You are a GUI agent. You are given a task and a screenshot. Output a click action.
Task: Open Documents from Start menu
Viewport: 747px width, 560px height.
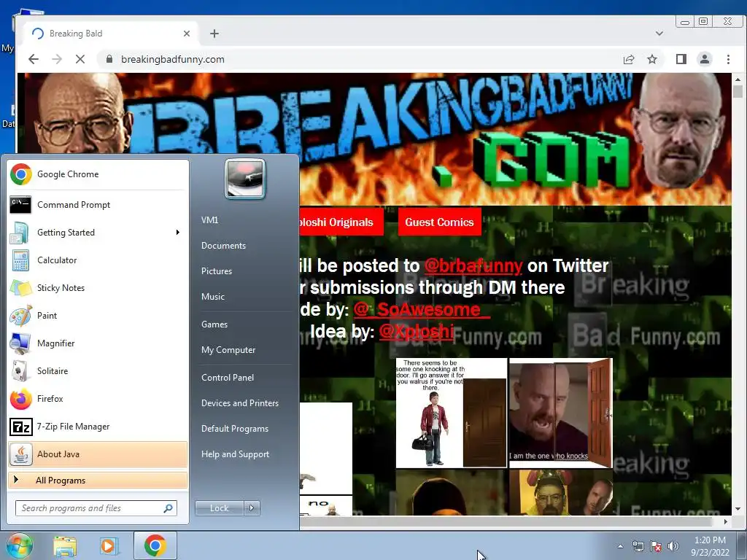click(223, 246)
